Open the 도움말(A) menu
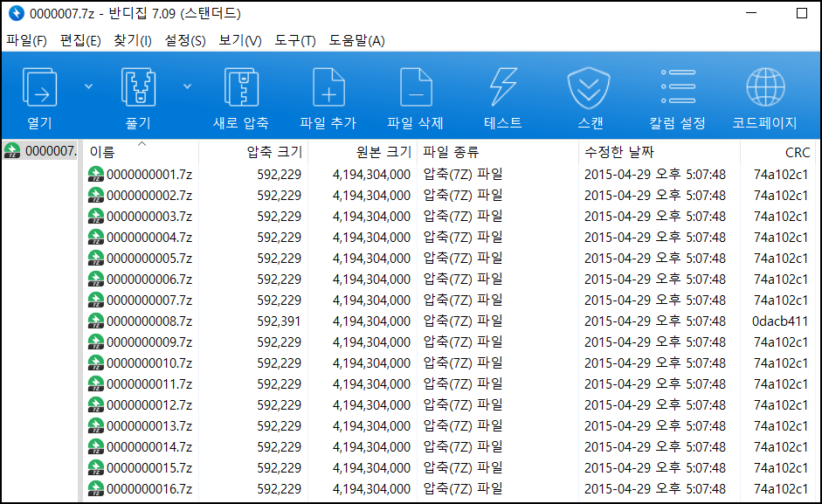 coord(356,40)
